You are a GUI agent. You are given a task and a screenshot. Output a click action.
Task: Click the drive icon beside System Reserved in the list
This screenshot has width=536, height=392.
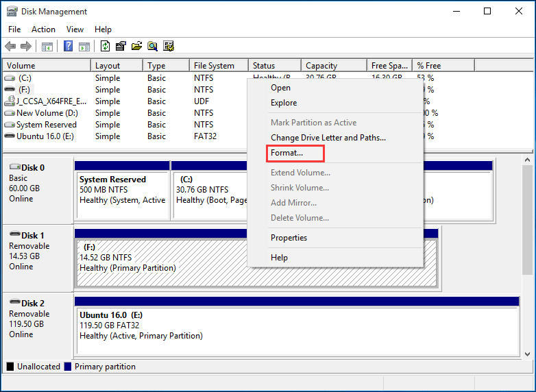tap(10, 125)
